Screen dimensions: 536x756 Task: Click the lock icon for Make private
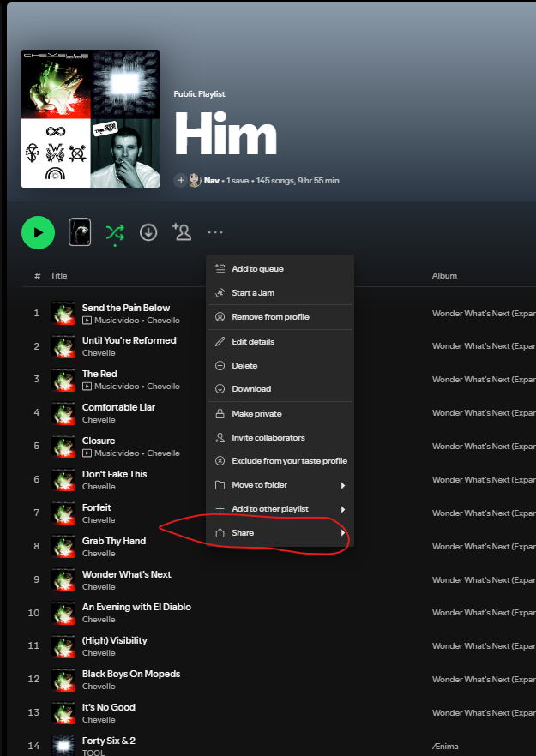(x=220, y=414)
